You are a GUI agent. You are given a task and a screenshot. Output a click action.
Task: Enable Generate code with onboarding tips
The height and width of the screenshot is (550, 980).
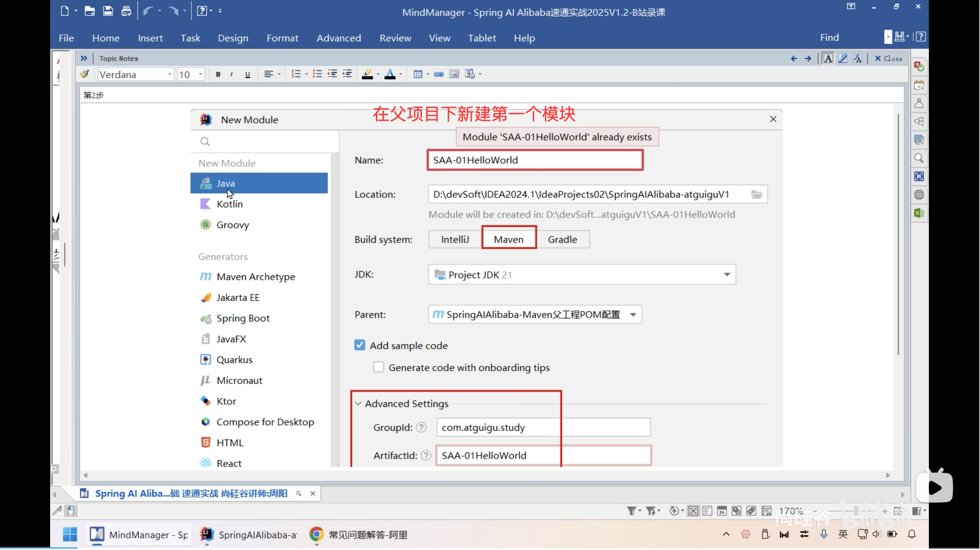click(379, 367)
